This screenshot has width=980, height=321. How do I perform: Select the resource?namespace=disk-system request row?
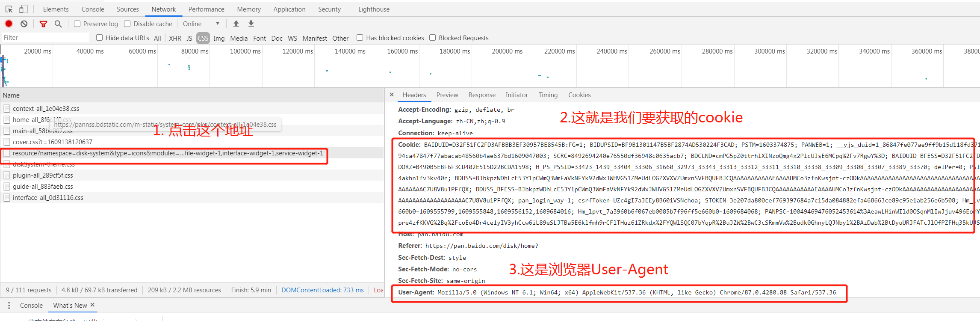[x=192, y=153]
